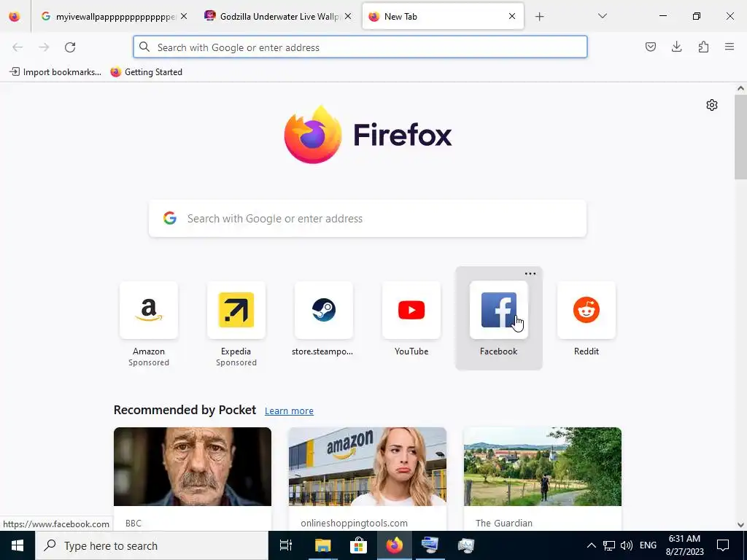This screenshot has width=747, height=560.
Task: Click the ENG language indicator
Action: (x=648, y=545)
